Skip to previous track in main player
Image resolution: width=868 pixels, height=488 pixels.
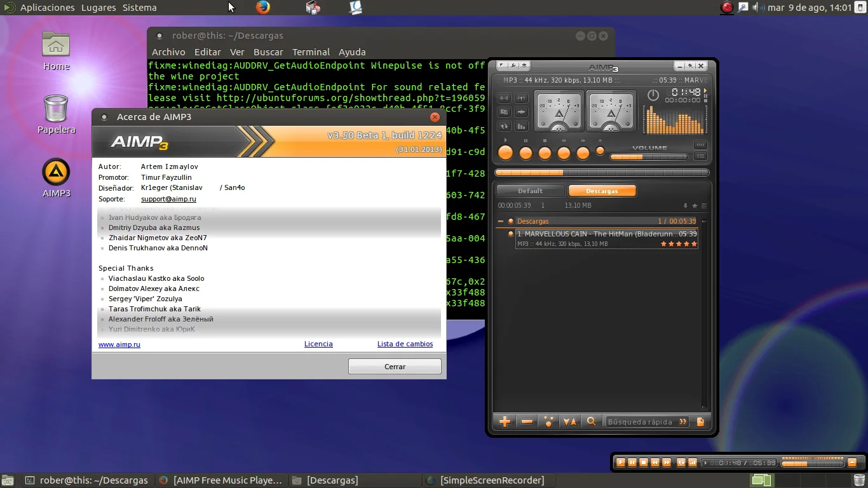pos(564,152)
